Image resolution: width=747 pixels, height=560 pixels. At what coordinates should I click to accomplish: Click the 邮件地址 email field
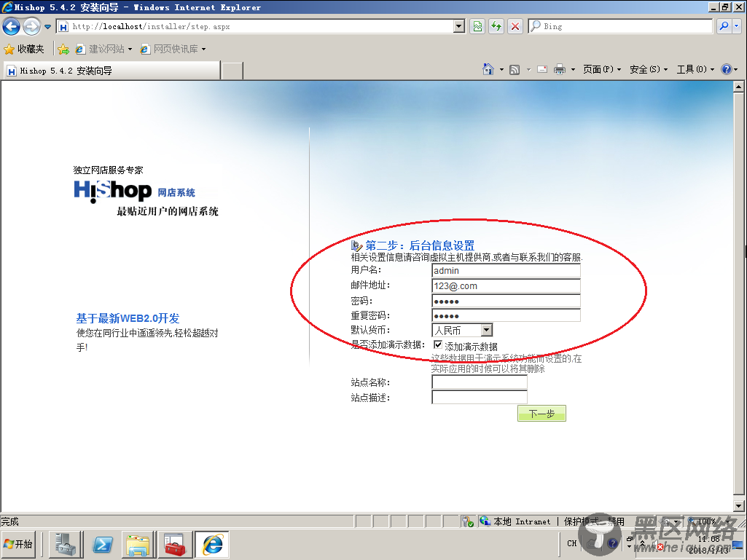click(506, 285)
